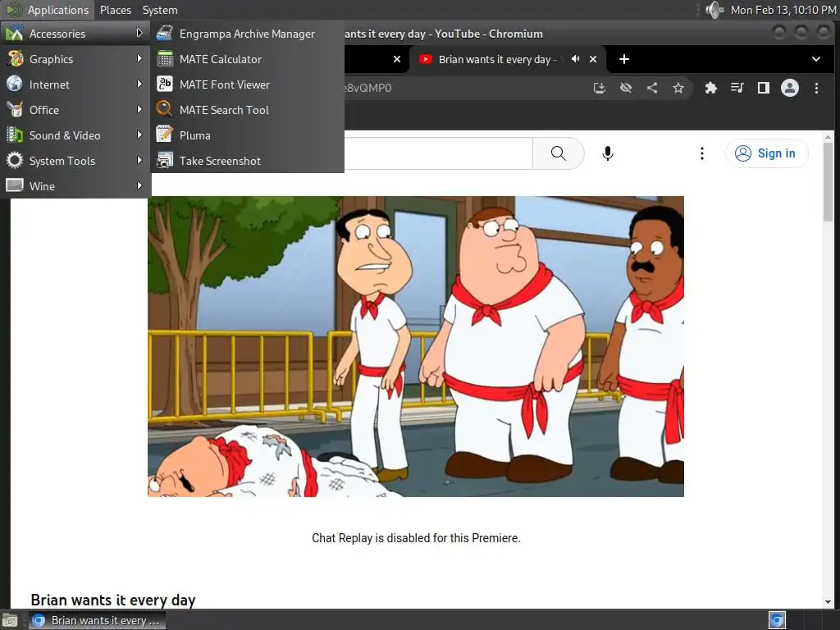Screen dimensions: 840x630
Task: Mute the tab via audio speaker icon
Action: [575, 59]
